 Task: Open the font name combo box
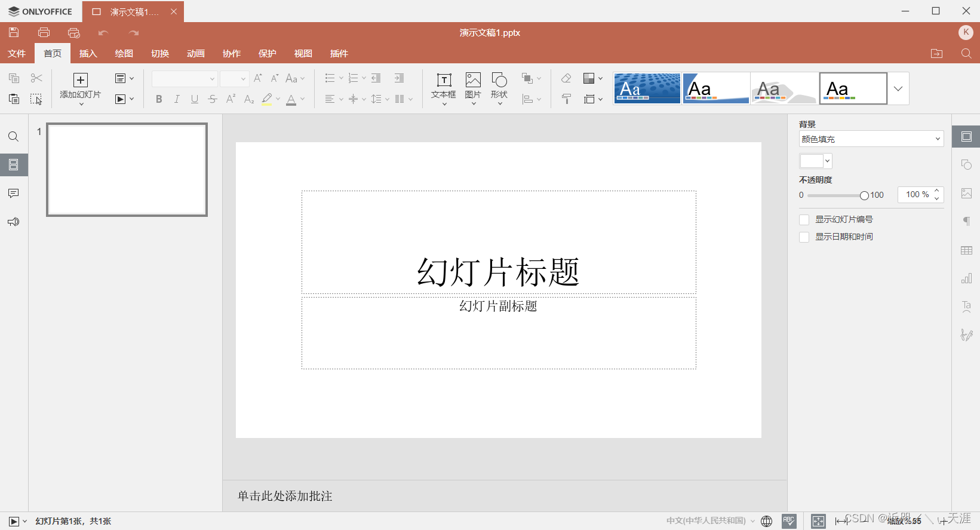pyautogui.click(x=184, y=79)
